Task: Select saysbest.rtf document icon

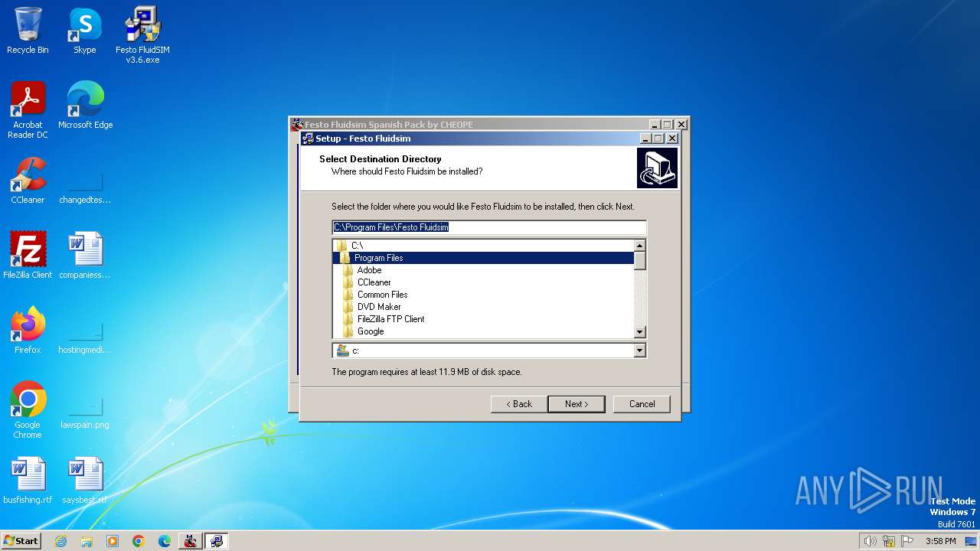Action: (x=85, y=481)
